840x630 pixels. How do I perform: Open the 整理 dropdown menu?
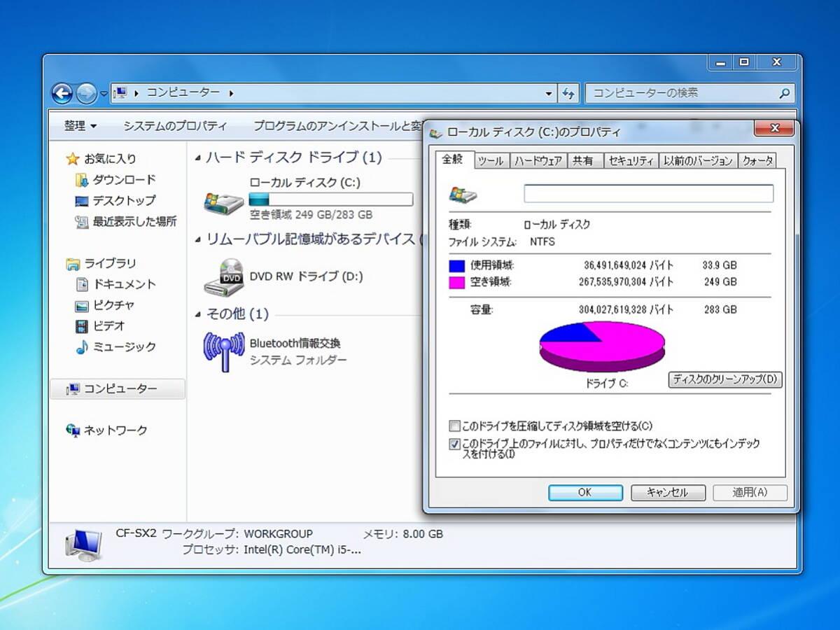pos(80,126)
